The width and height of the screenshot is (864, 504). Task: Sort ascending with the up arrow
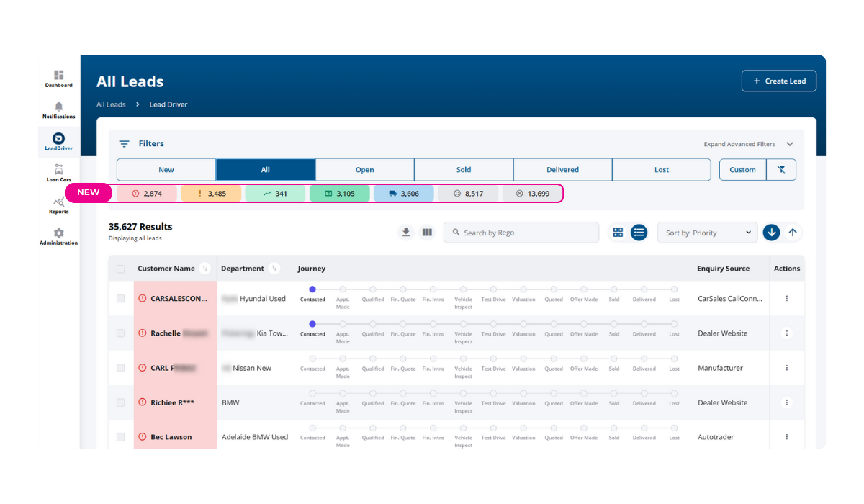click(x=793, y=233)
